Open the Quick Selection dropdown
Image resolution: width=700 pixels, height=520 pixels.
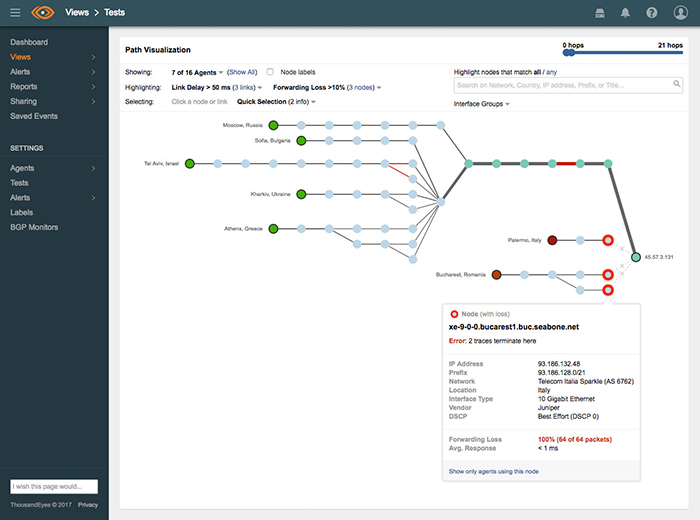(x=276, y=102)
